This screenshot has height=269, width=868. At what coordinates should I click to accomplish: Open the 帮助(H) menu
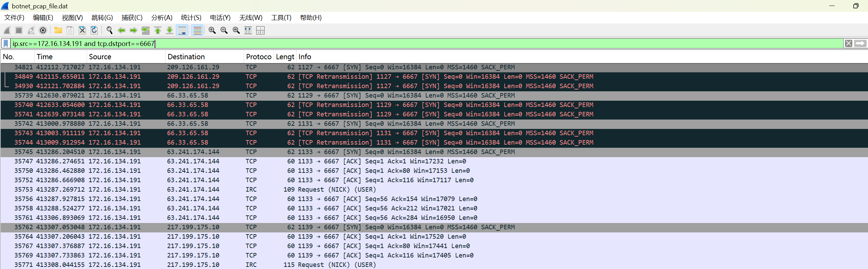(x=311, y=18)
